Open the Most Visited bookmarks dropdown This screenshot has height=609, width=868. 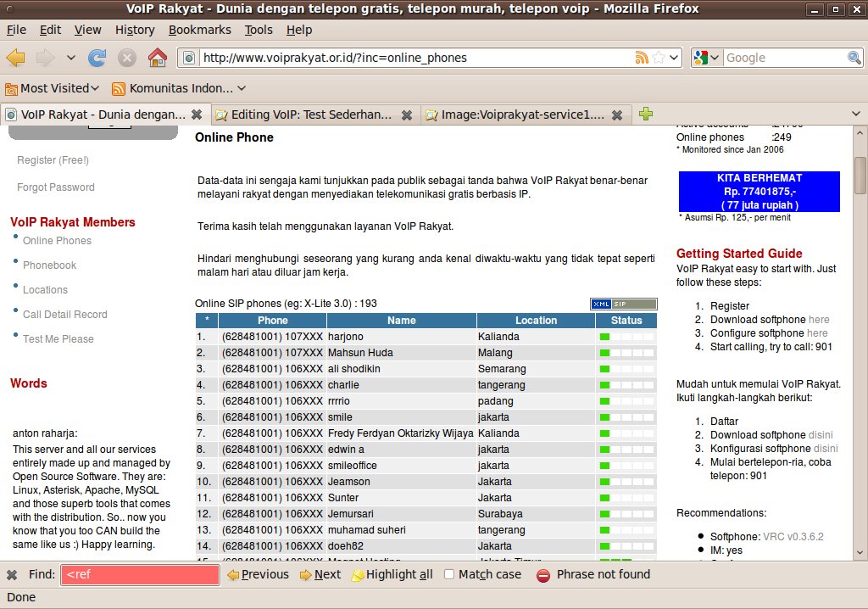53,88
